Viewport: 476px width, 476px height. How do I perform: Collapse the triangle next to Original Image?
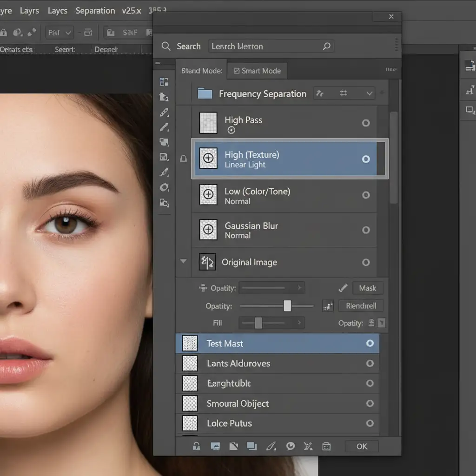pyautogui.click(x=184, y=262)
